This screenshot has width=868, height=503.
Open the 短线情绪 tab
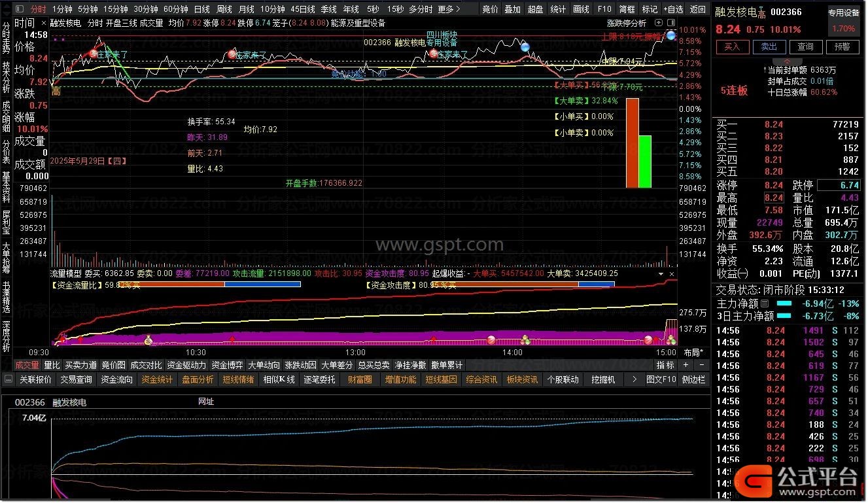click(239, 379)
